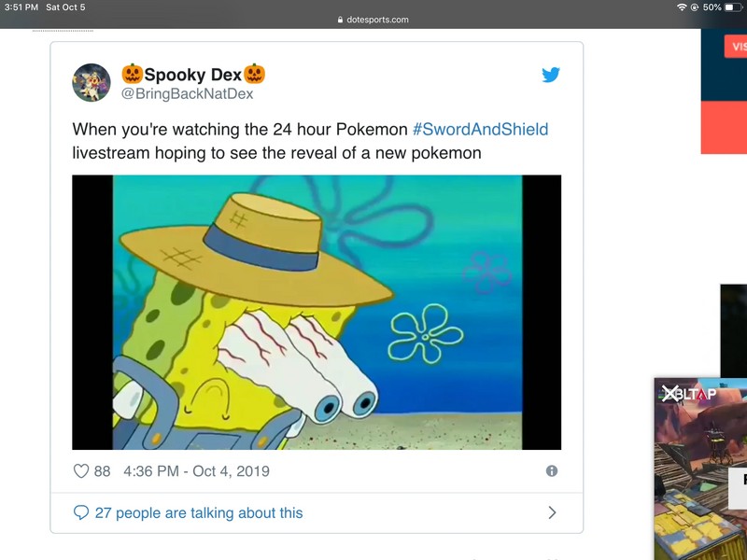Click the Spooky Dex display name
Image resolution: width=747 pixels, height=560 pixels.
click(193, 74)
